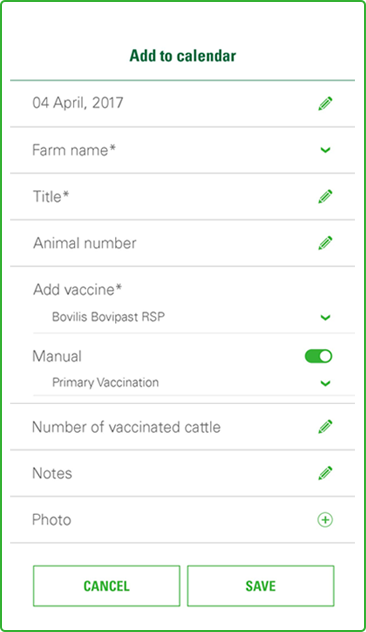This screenshot has height=632, width=366.
Task: Click the Notes field label
Action: pyautogui.click(x=52, y=473)
